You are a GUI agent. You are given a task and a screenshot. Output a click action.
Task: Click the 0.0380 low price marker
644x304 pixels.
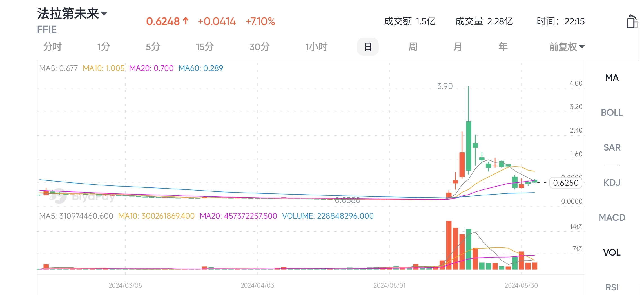click(x=347, y=200)
